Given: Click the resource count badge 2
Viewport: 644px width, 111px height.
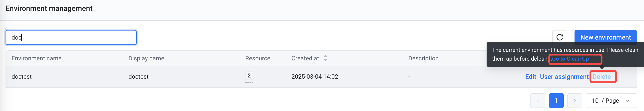Looking at the screenshot, I should [x=249, y=76].
